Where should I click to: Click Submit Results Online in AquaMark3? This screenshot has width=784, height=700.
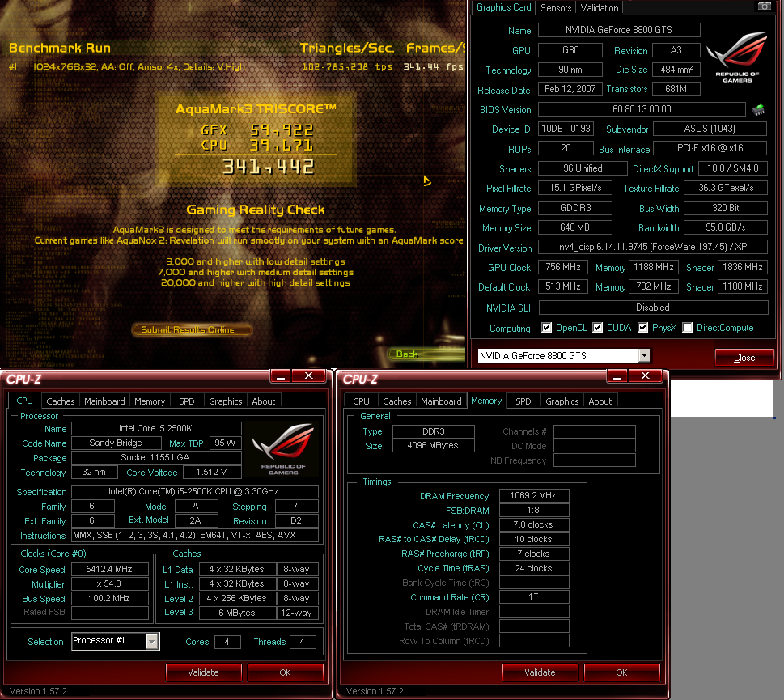192,329
